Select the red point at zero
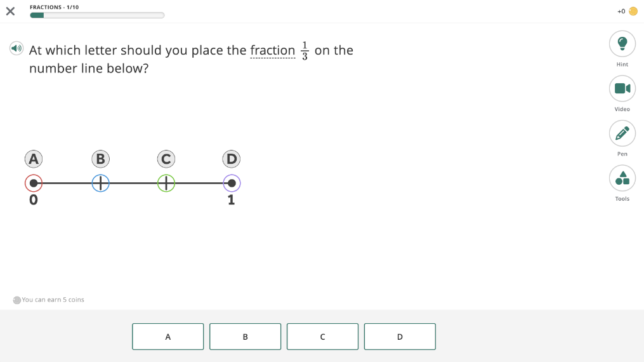The width and height of the screenshot is (644, 362). [34, 184]
